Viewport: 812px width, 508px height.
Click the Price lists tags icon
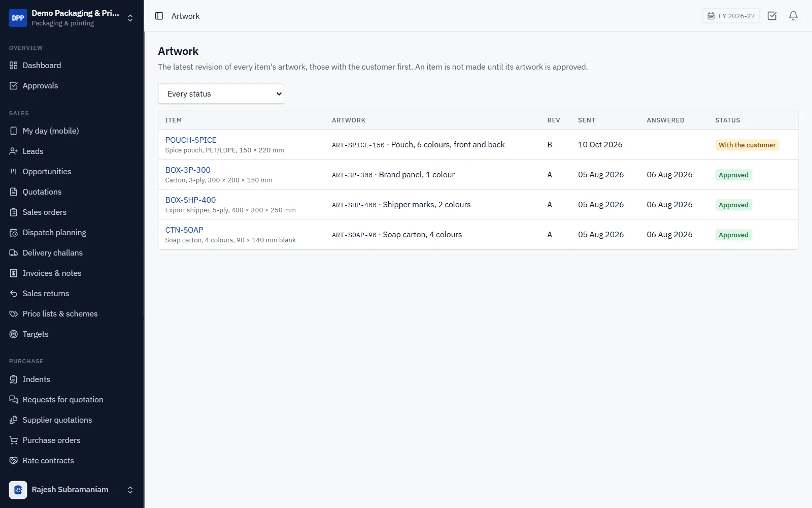14,314
